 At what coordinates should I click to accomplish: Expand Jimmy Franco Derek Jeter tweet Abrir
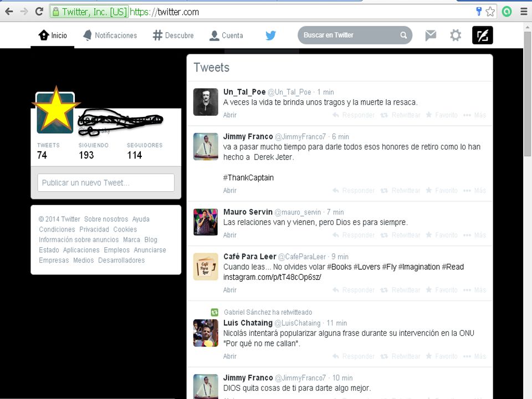coord(229,190)
